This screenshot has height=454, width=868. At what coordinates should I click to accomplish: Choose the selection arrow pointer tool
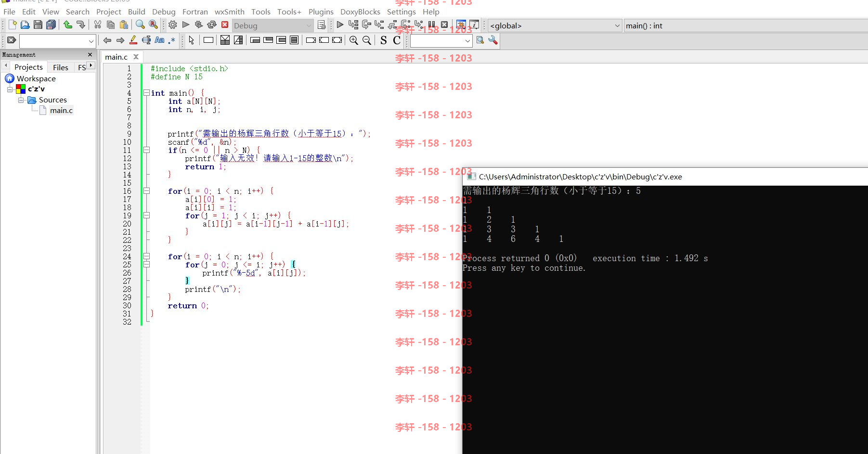[x=192, y=40]
